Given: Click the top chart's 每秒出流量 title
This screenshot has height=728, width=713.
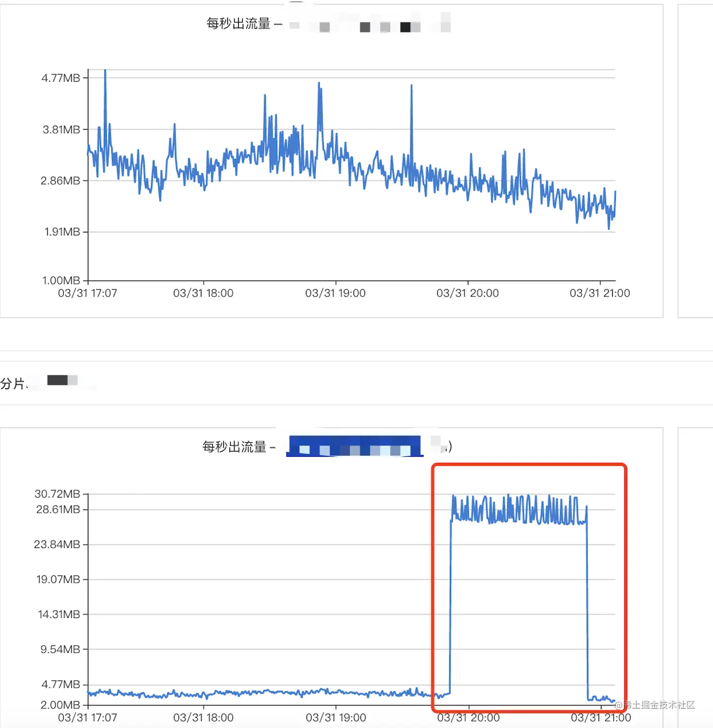Looking at the screenshot, I should tap(239, 24).
